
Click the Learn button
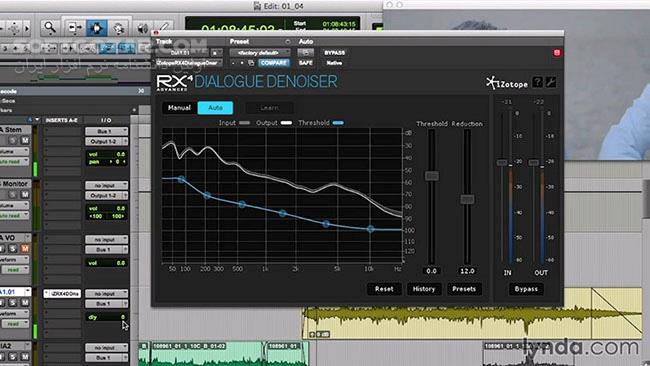pos(269,108)
